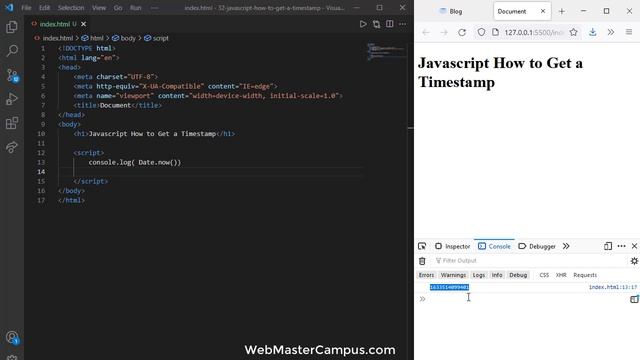Open the Selection menu

(x=71, y=8)
